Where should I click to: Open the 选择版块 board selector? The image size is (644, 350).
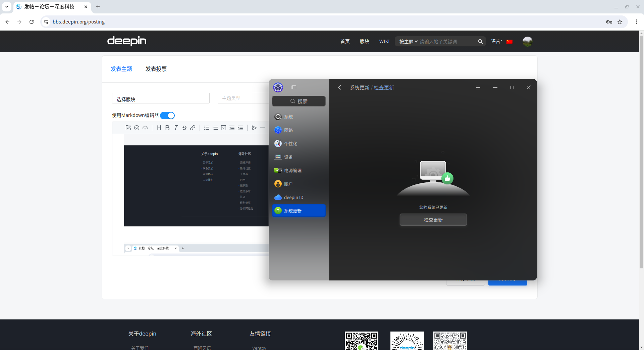[161, 98]
